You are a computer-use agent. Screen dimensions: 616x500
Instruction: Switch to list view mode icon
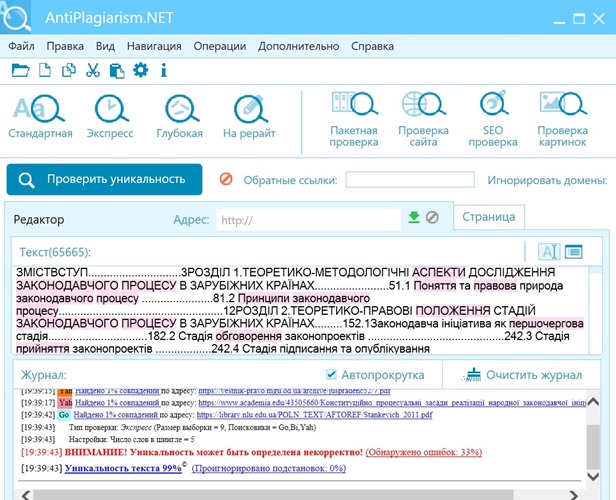tap(574, 252)
